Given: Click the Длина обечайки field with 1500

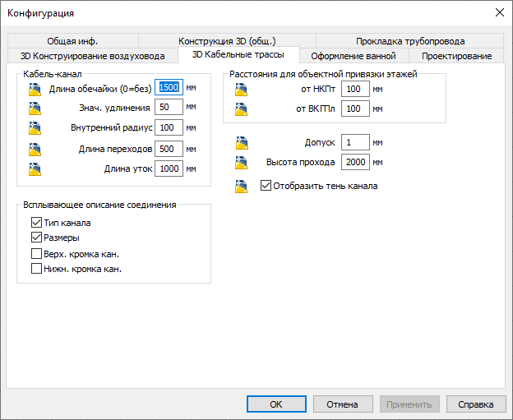Looking at the screenshot, I should pos(169,87).
